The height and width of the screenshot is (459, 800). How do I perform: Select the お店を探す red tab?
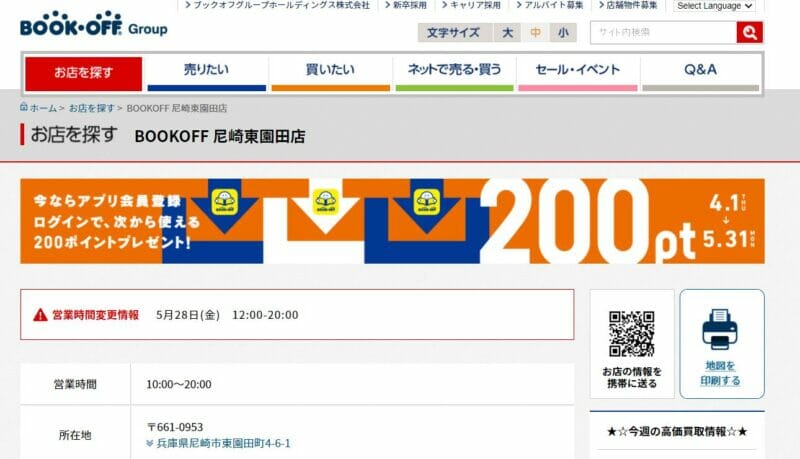click(84, 73)
